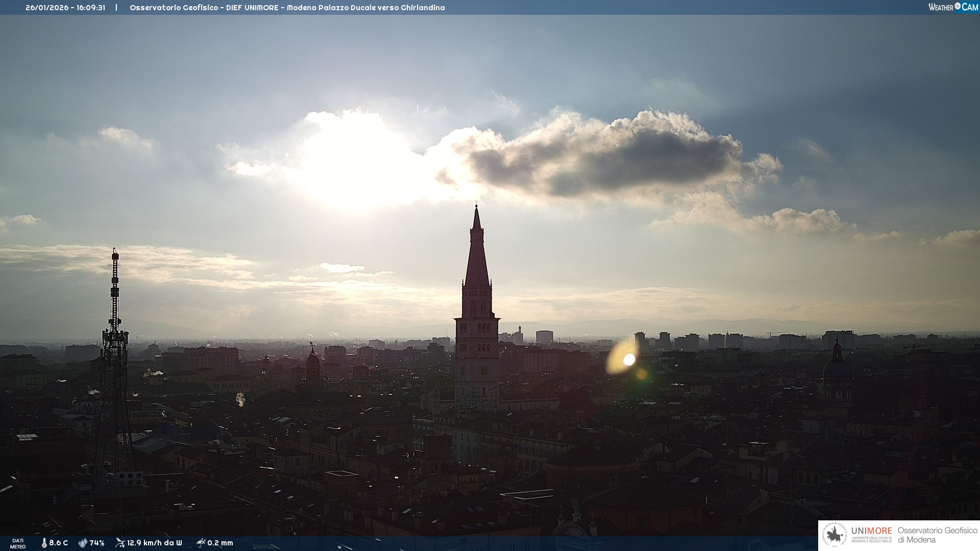Click the UNIMORE university seal emblem
Screen dimensions: 980x551
(835, 535)
